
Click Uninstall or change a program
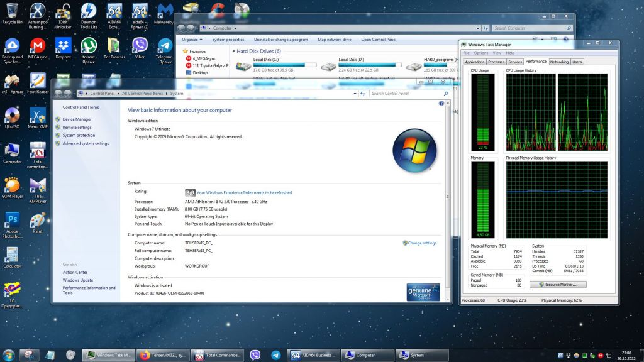(280, 40)
